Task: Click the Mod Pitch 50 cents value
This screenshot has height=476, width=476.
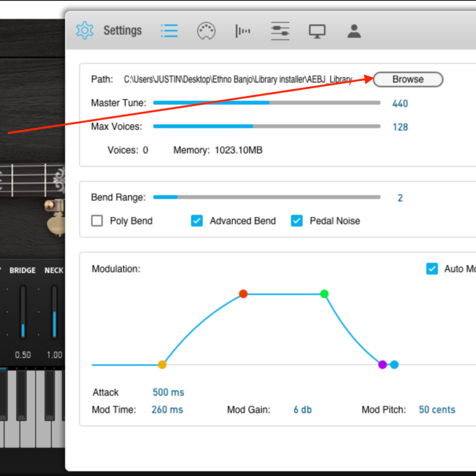Action: point(437,410)
